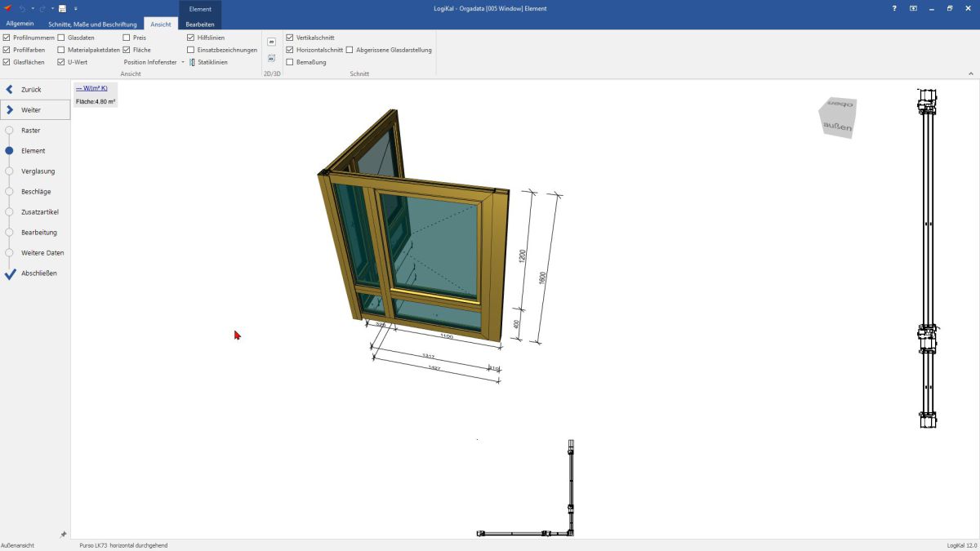Click the pin icon at sidebar bottom
Viewport: 980px width, 551px height.
63,534
